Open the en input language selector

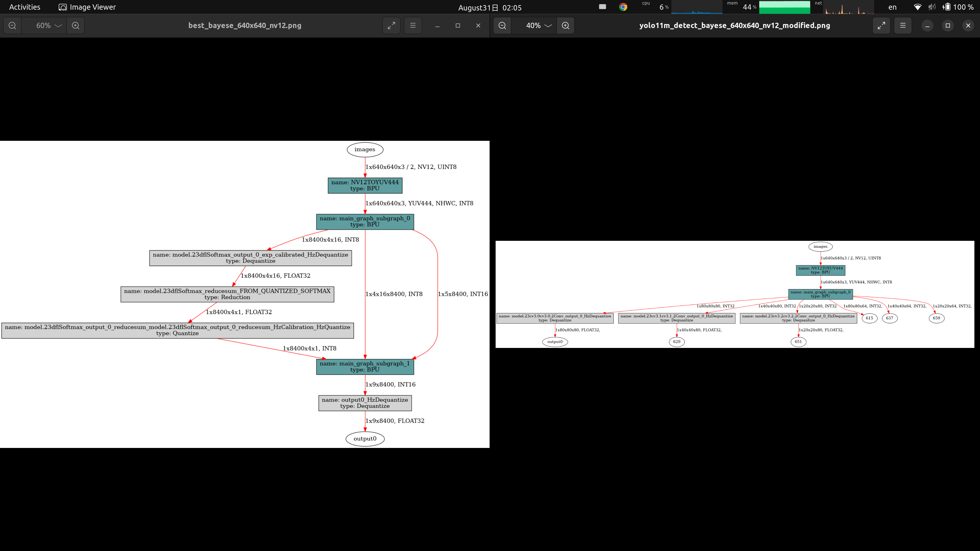(x=892, y=7)
